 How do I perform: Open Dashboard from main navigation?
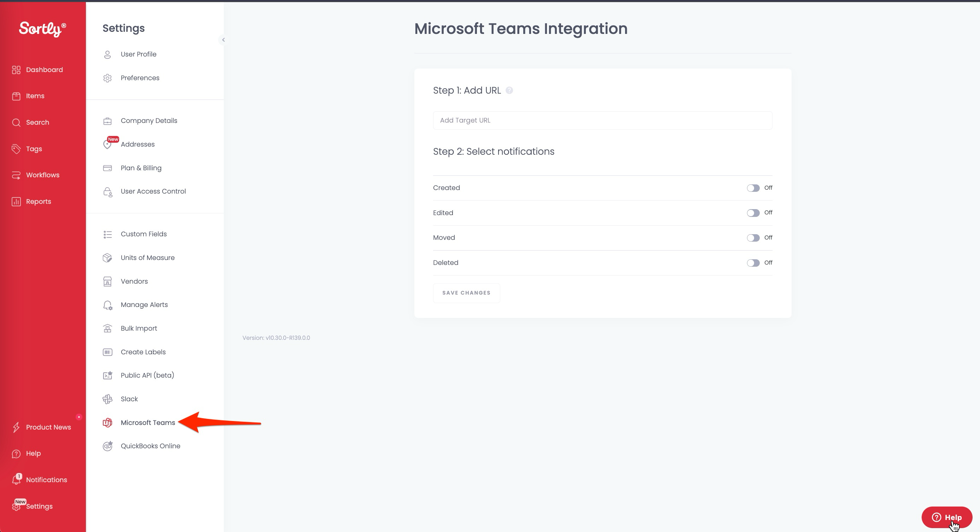click(44, 70)
